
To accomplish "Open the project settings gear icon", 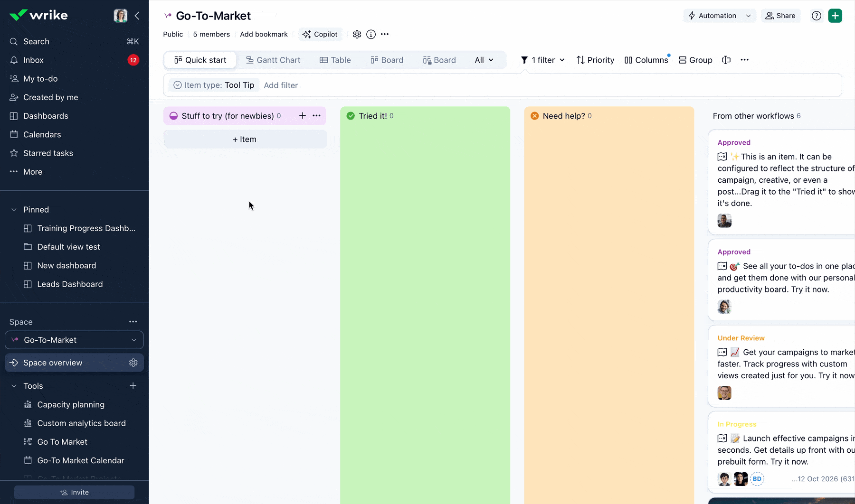I will [x=357, y=34].
